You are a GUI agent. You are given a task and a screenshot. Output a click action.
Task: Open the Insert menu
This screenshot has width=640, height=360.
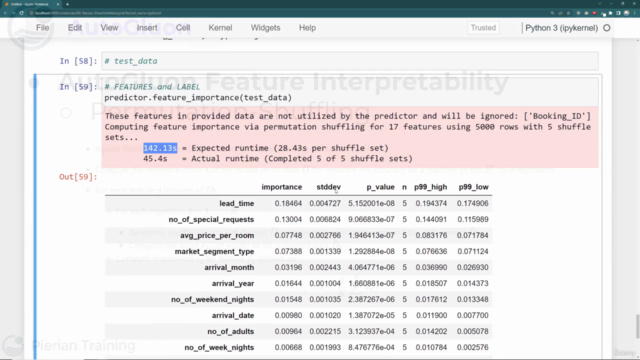(147, 28)
